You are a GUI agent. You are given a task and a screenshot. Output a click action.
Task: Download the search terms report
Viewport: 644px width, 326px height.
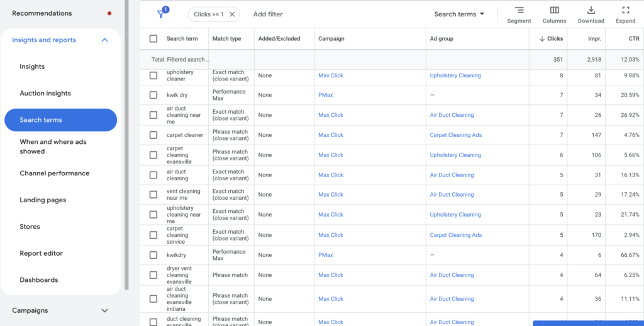pos(591,14)
